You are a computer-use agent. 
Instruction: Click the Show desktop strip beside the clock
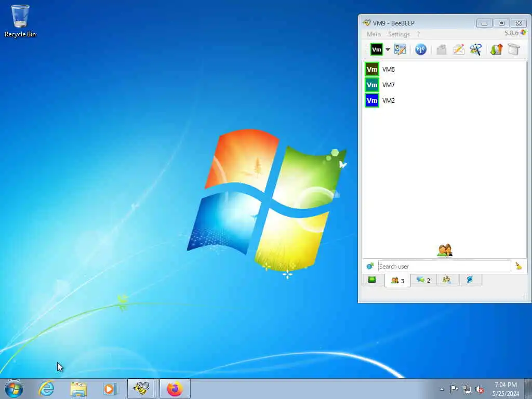[528, 389]
